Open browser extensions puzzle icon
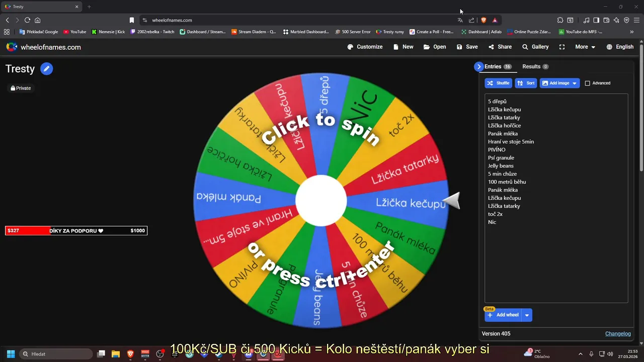 560,20
